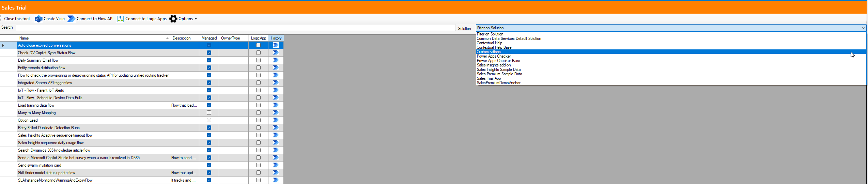The image size is (868, 184).
Task: Click 'Flow that load...' description cell
Action: [x=185, y=105]
